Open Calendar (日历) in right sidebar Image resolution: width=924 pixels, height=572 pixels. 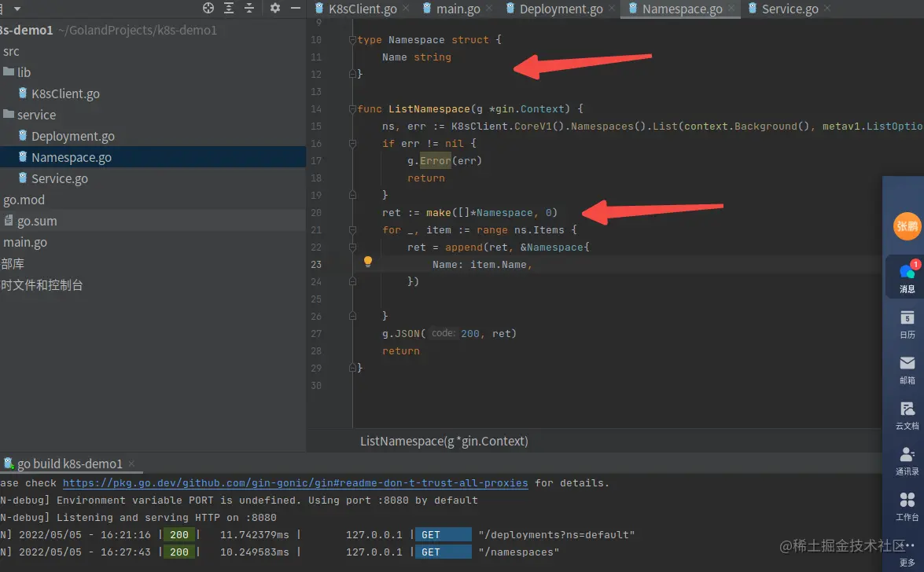[907, 324]
